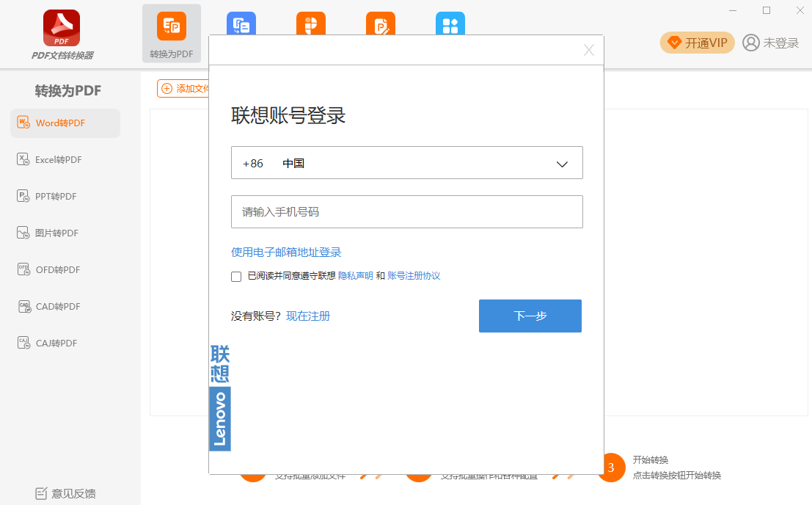Viewport: 812px width, 505px height.
Task: Open the fourth orange PDF edit toolbar icon
Action: point(381,23)
